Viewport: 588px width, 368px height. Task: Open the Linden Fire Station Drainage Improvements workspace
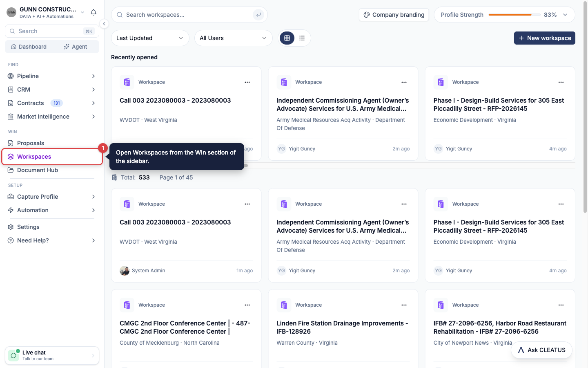click(342, 327)
